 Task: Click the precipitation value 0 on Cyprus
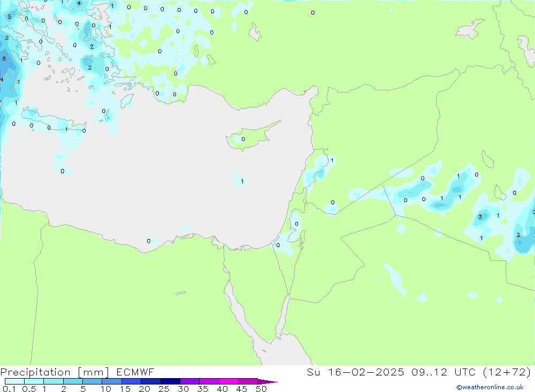point(243,139)
